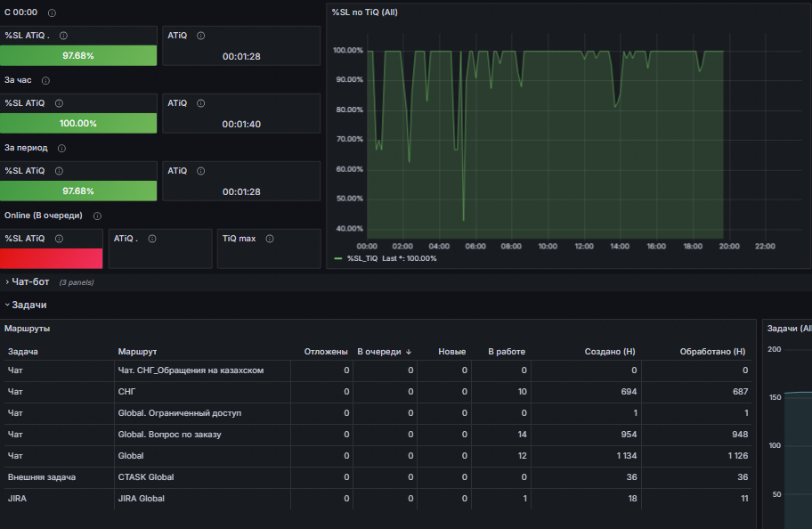
Task: Click info icon on 'ATiQ .' Online panel
Action: coord(152,239)
